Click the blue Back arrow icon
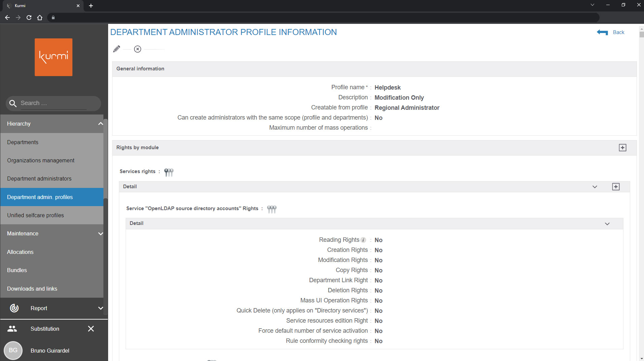The image size is (644, 361). [602, 32]
